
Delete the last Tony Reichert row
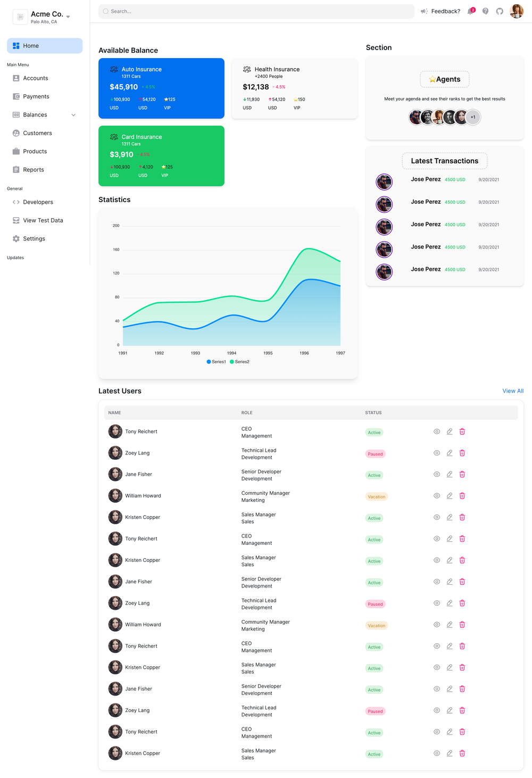coord(462,732)
